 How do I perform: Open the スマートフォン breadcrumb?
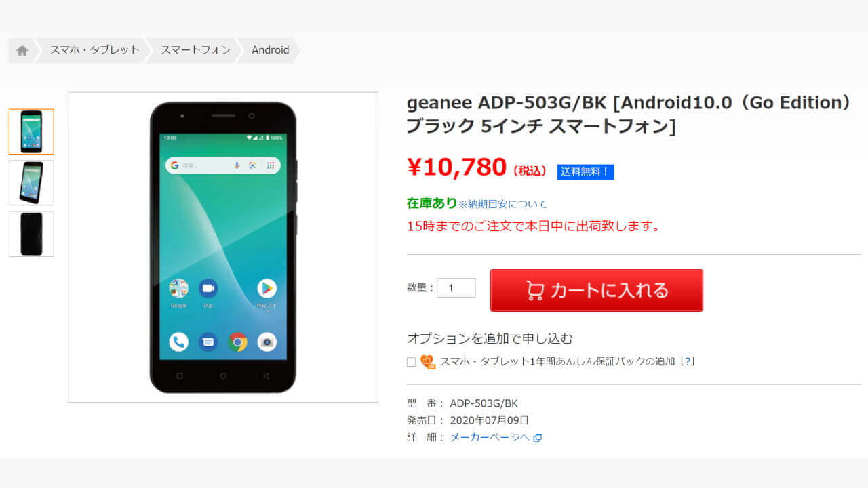coord(195,50)
